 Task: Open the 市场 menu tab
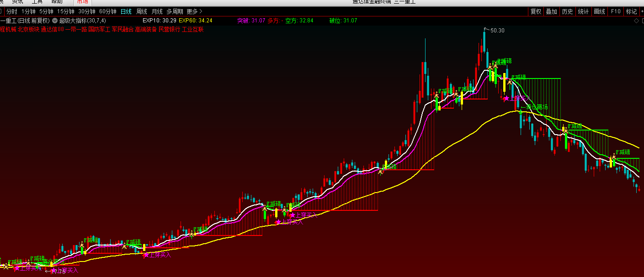point(83,2)
